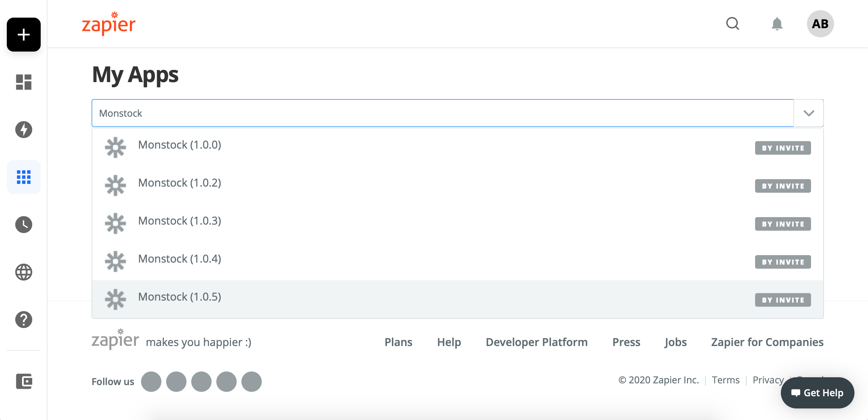This screenshot has height=420, width=868.
Task: Open the Help question mark icon
Action: tap(24, 320)
